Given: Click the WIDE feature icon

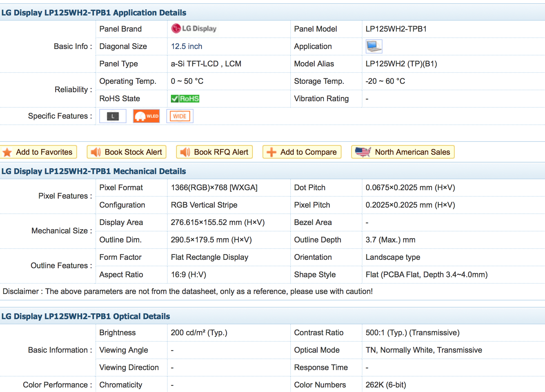Looking at the screenshot, I should [180, 116].
